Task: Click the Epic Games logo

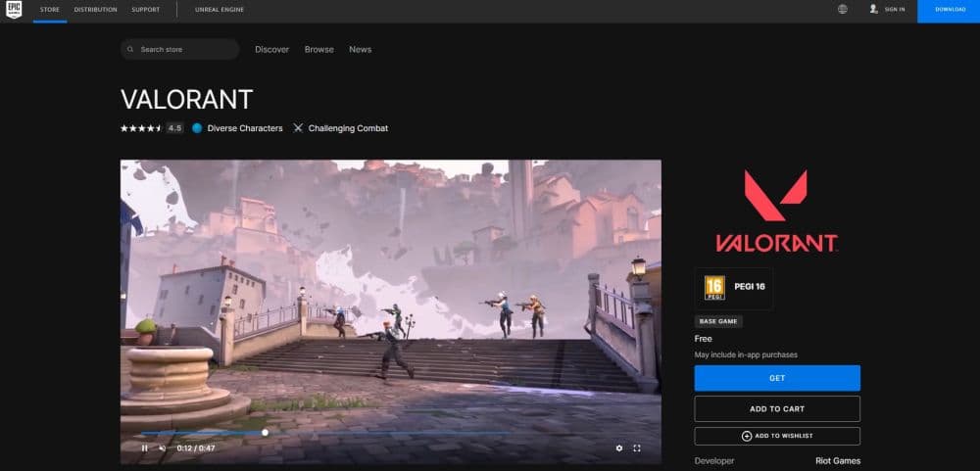Action: pyautogui.click(x=14, y=10)
